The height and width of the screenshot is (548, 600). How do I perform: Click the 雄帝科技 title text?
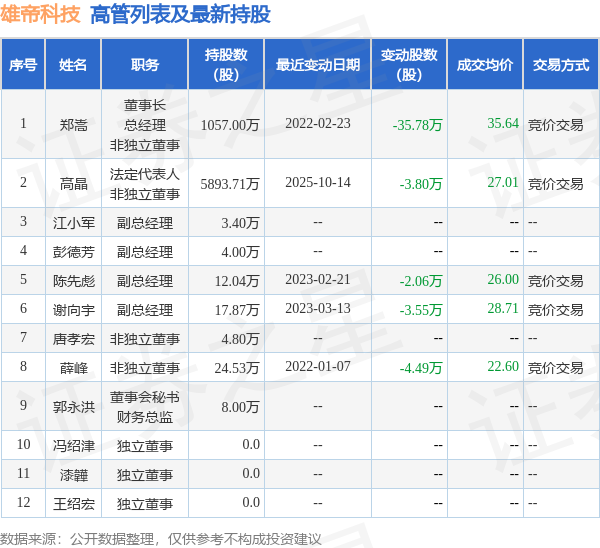click(40, 15)
